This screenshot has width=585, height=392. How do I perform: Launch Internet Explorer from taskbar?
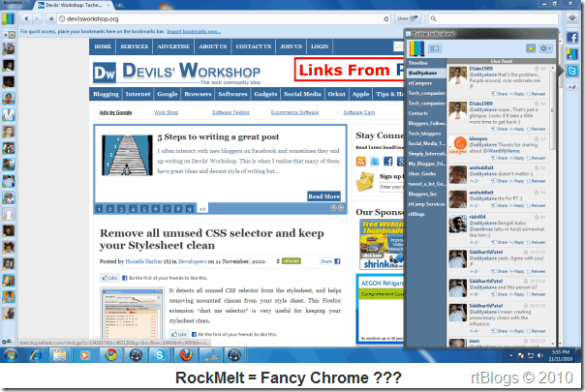coord(36,355)
